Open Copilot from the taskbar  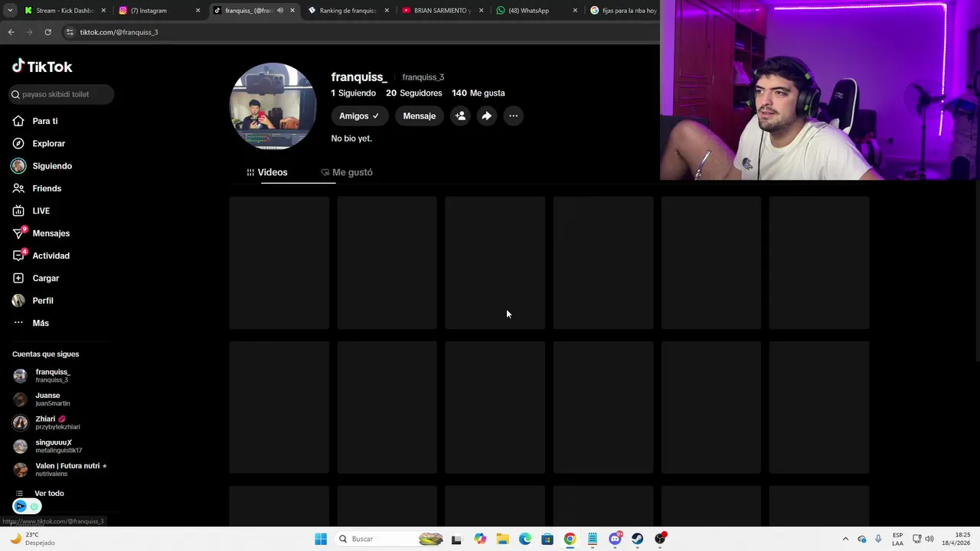click(x=480, y=539)
